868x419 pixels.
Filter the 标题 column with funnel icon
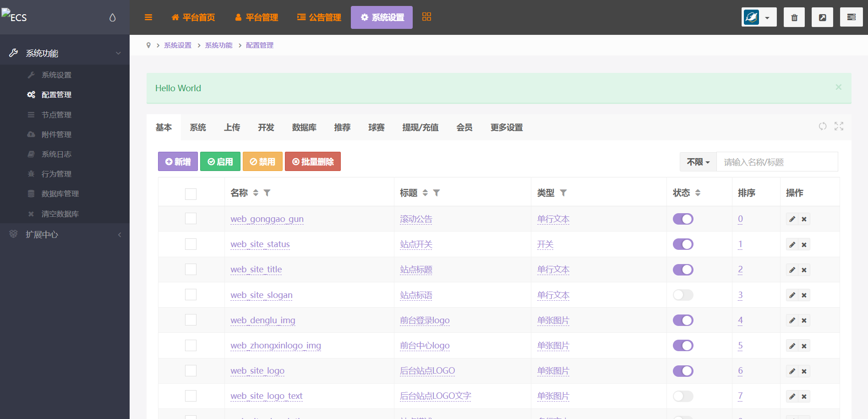(x=437, y=193)
